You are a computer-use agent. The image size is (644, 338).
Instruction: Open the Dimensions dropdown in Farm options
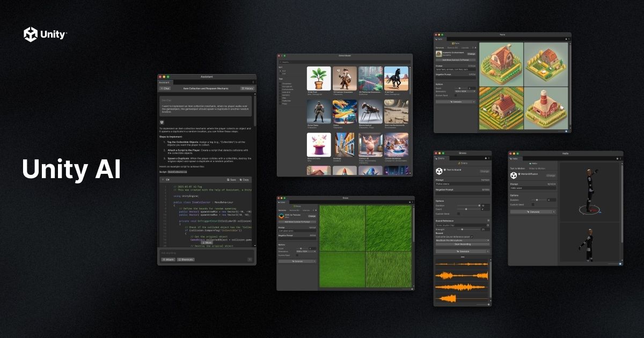tap(464, 91)
